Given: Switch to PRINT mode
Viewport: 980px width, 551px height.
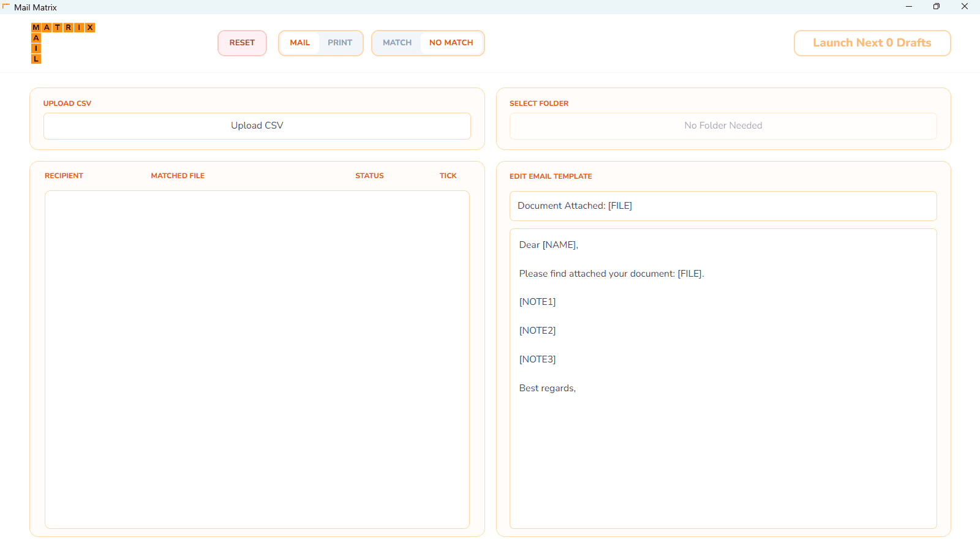Looking at the screenshot, I should [340, 43].
